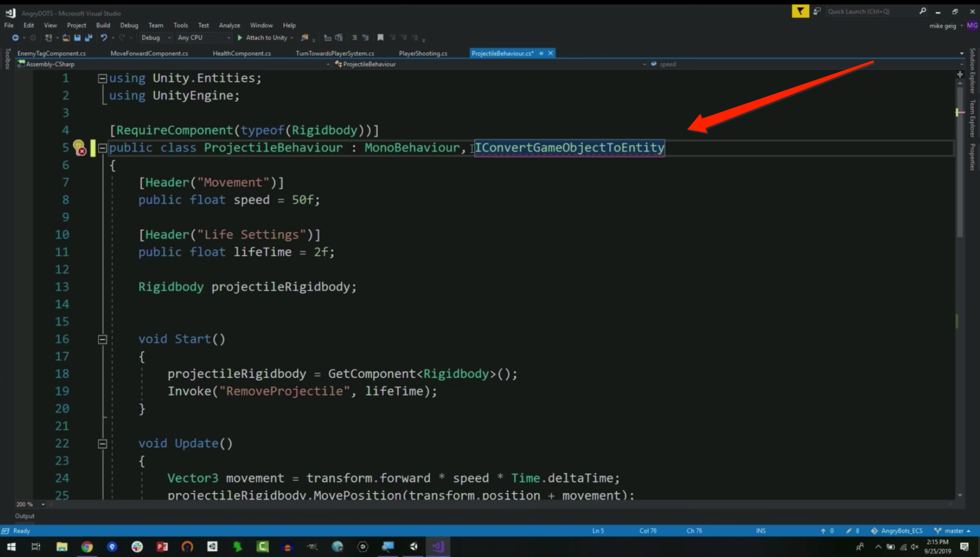The width and height of the screenshot is (980, 557).
Task: Collapse the Start() method outline toggle
Action: point(102,339)
